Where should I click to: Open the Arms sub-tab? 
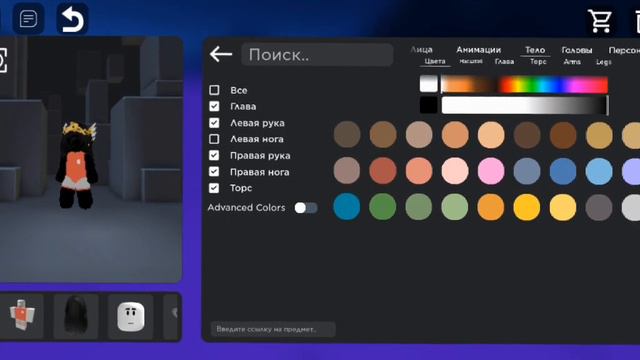572,62
